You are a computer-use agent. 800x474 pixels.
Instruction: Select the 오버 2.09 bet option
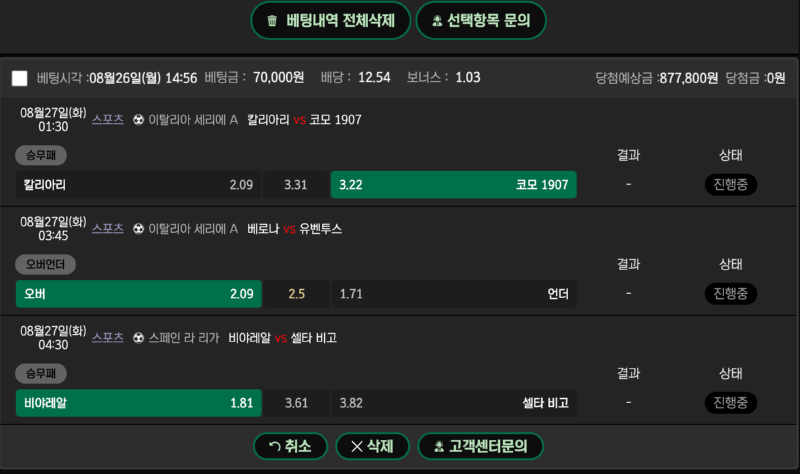coord(139,294)
